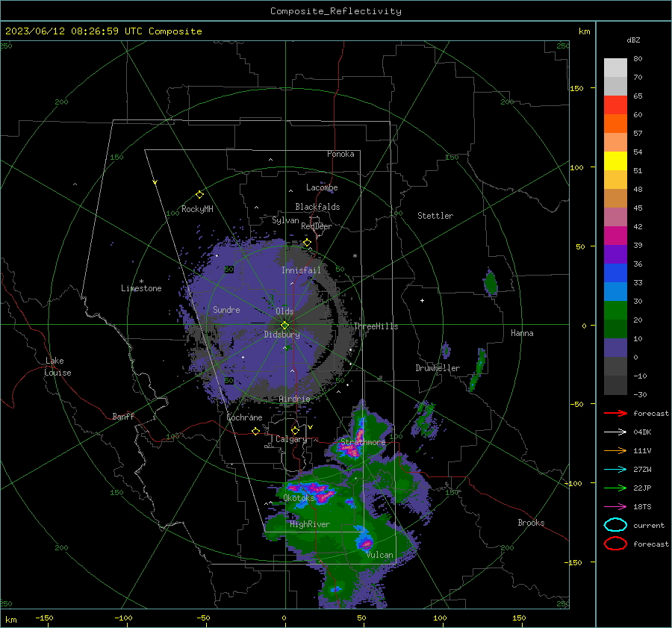This screenshot has width=672, height=628.
Task: Click the Sylvan label
Action: (x=285, y=220)
